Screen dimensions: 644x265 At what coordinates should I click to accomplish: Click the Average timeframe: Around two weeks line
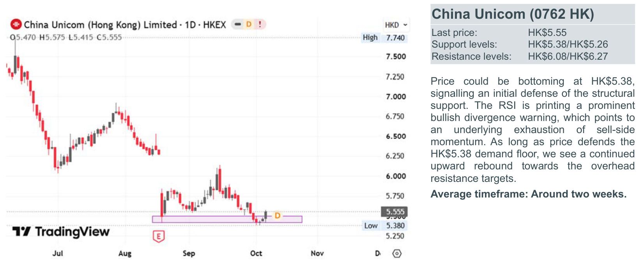pos(529,194)
